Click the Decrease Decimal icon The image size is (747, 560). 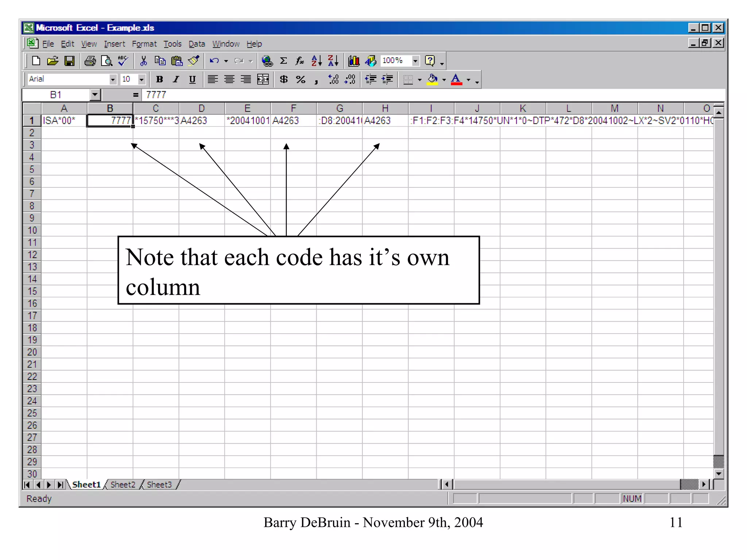click(x=350, y=79)
